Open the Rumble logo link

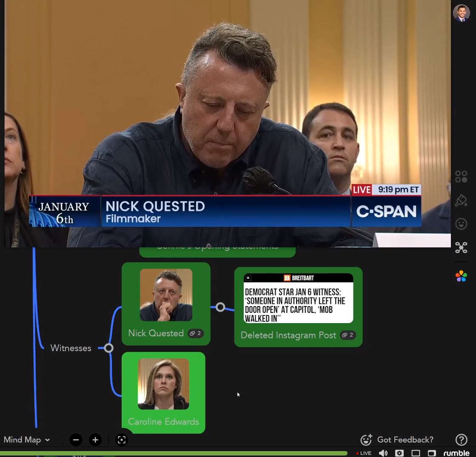click(x=456, y=453)
